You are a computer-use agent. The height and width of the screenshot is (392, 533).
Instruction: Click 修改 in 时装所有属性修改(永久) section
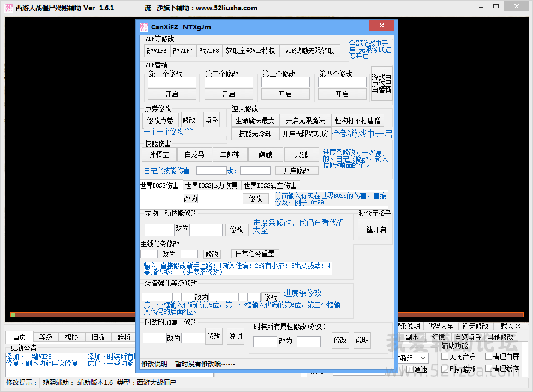[340, 340]
